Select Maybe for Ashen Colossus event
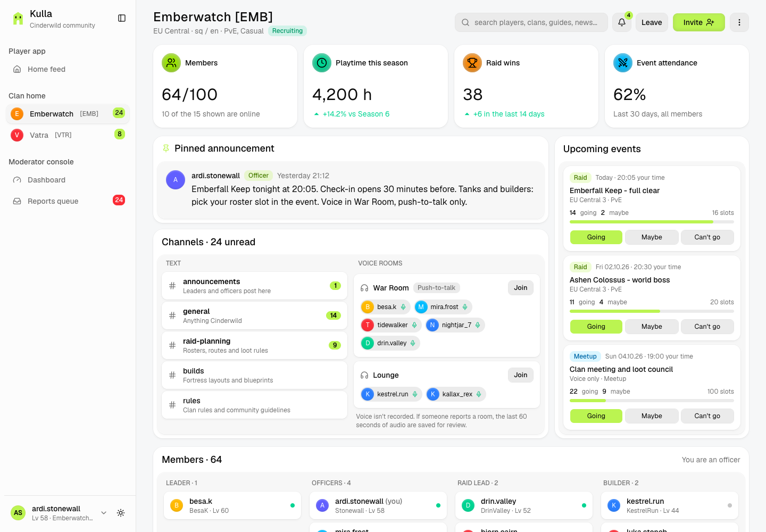766x532 pixels. [x=652, y=327]
